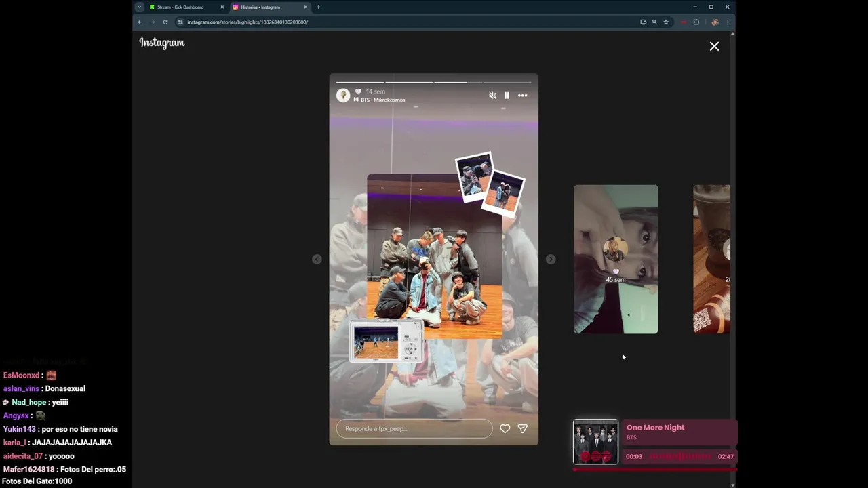
Task: Bookmark this page with the star
Action: (x=666, y=22)
